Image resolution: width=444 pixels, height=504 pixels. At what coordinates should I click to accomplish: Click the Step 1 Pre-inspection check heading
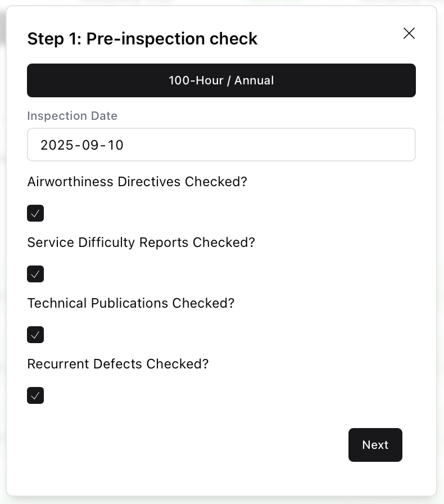pos(142,39)
